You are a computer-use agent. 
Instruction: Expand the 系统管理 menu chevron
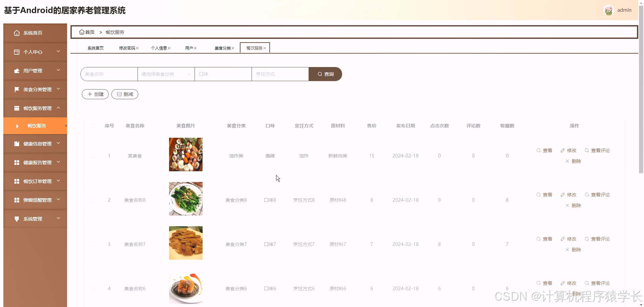[x=58, y=218]
